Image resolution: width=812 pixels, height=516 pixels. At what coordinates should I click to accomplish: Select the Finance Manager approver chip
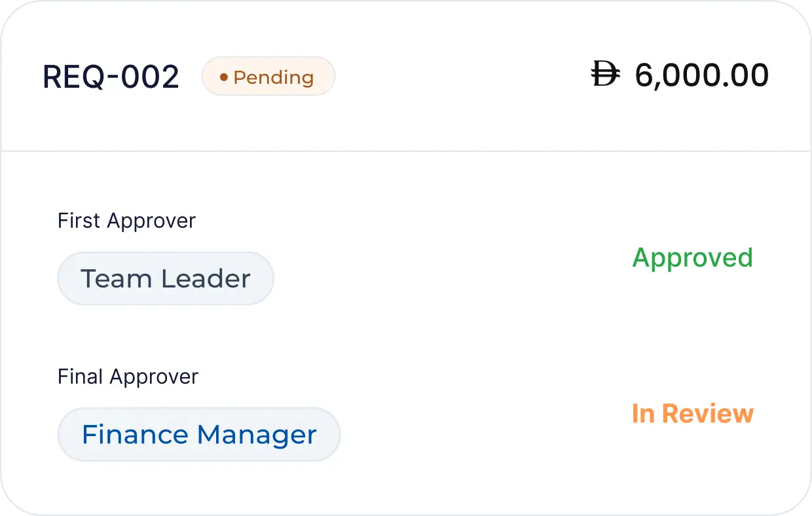click(199, 435)
